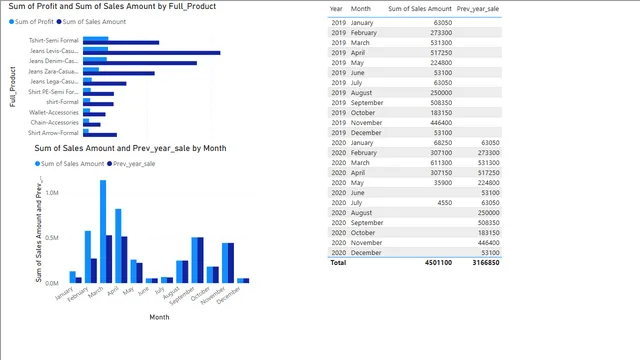Select the 2019 November sales value 446400
The image size is (640, 360).
tap(441, 123)
